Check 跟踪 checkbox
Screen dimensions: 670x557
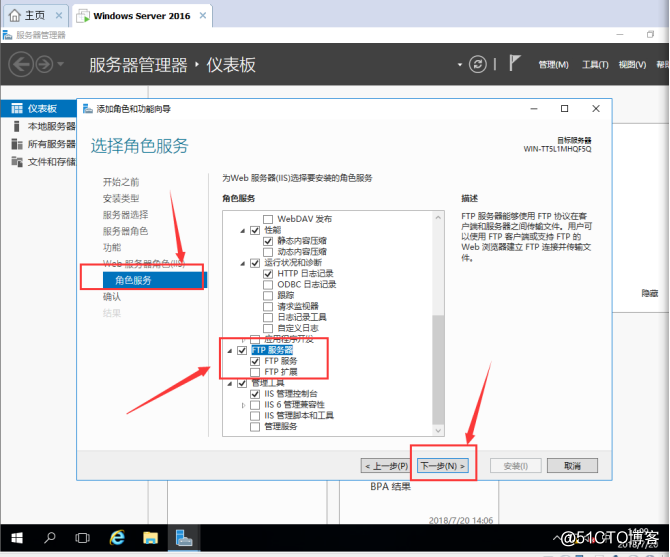click(268, 296)
